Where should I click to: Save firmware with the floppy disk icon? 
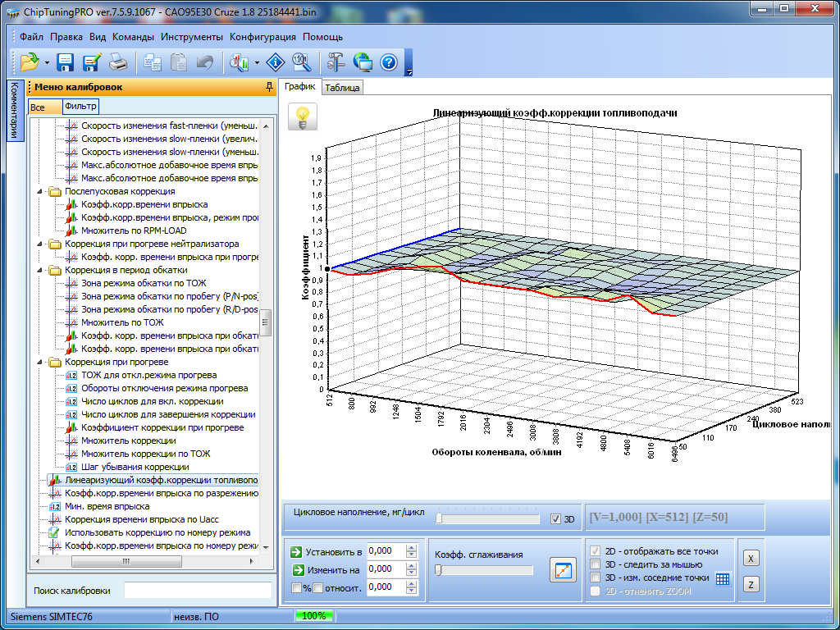pyautogui.click(x=66, y=62)
